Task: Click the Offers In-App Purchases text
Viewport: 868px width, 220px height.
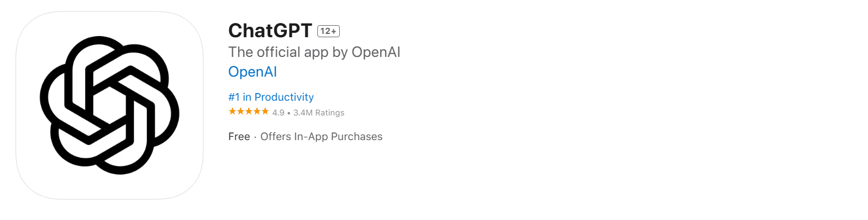Action: click(321, 137)
